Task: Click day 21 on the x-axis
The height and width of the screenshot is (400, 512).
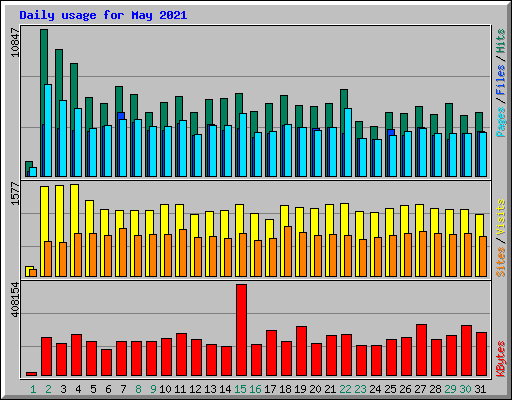Action: pos(330,389)
